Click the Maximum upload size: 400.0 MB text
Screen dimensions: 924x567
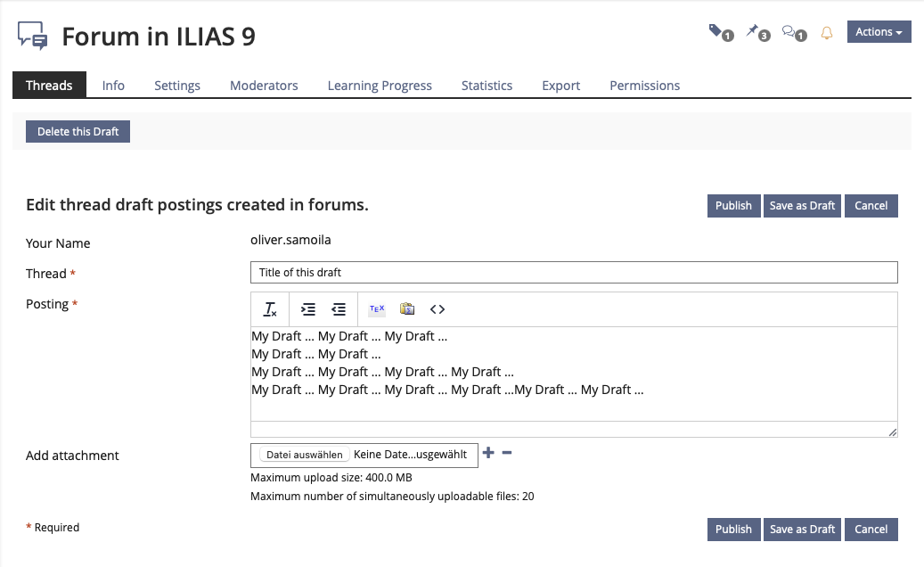(331, 478)
